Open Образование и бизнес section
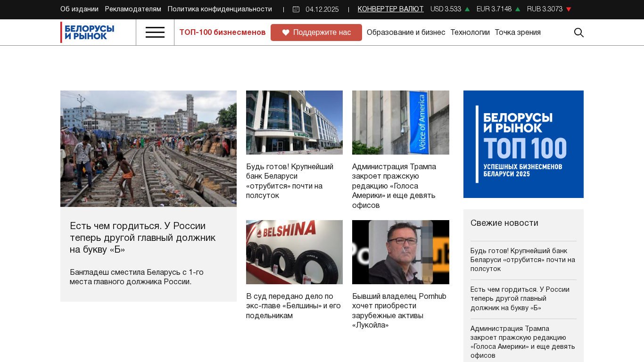Screen dimensions: 644x362 coord(406,33)
